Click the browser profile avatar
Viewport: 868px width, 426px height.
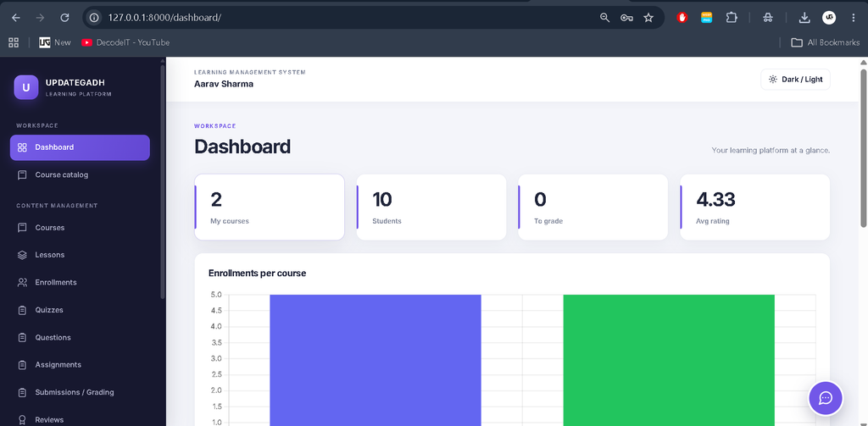click(x=829, y=18)
